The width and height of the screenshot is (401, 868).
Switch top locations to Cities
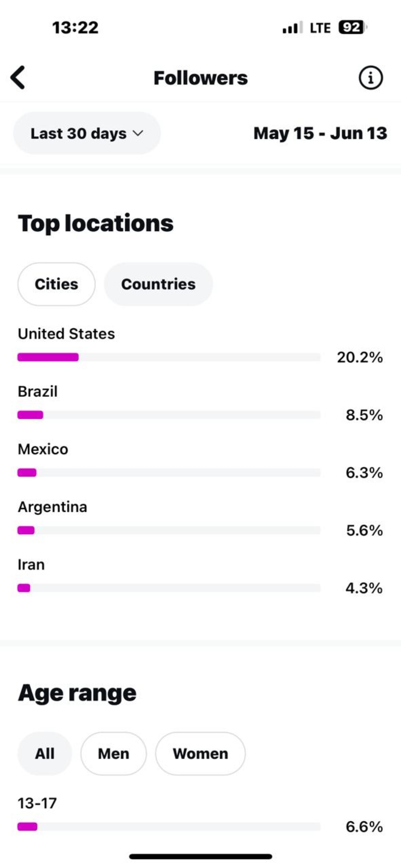(x=57, y=284)
